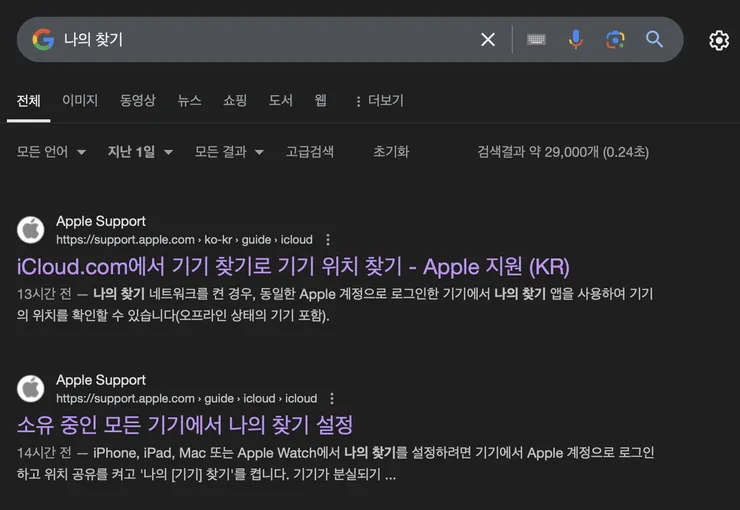Open the 더보기 more menu
The width and height of the screenshot is (740, 510).
[x=378, y=101]
